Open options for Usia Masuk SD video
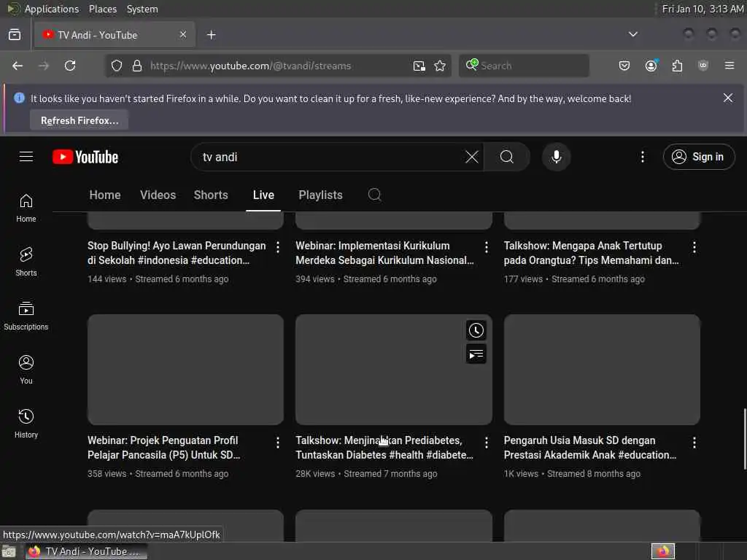This screenshot has height=560, width=747. (x=694, y=443)
